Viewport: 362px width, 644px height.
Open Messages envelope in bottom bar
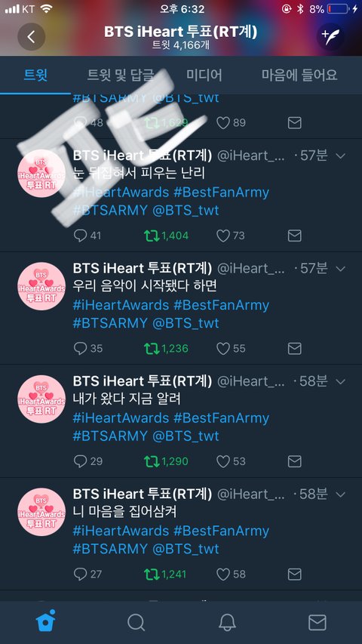click(318, 622)
